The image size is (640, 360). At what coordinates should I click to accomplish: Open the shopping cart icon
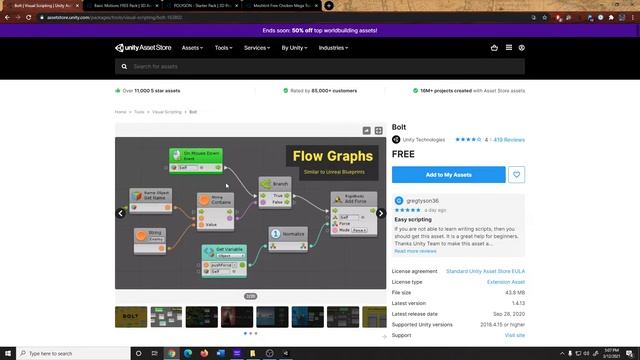click(494, 48)
